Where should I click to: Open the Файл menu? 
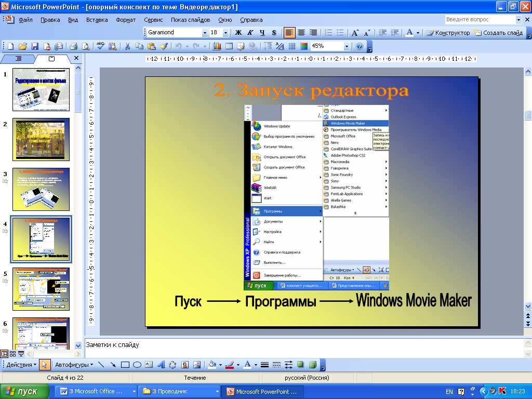click(25, 20)
